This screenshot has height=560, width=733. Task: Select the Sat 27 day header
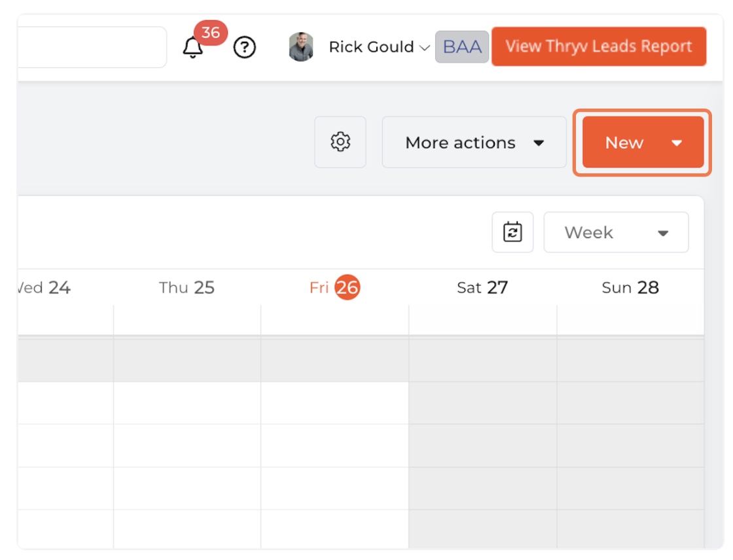pos(482,287)
